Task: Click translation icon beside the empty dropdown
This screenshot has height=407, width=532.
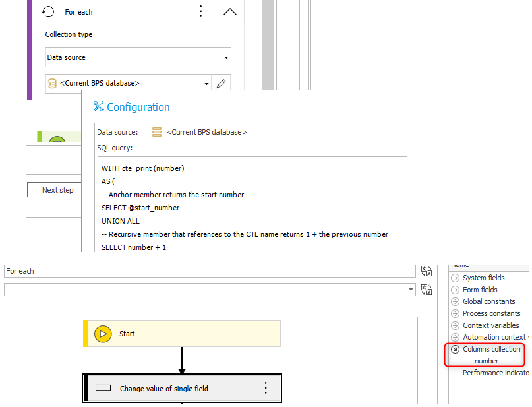Action: click(427, 290)
